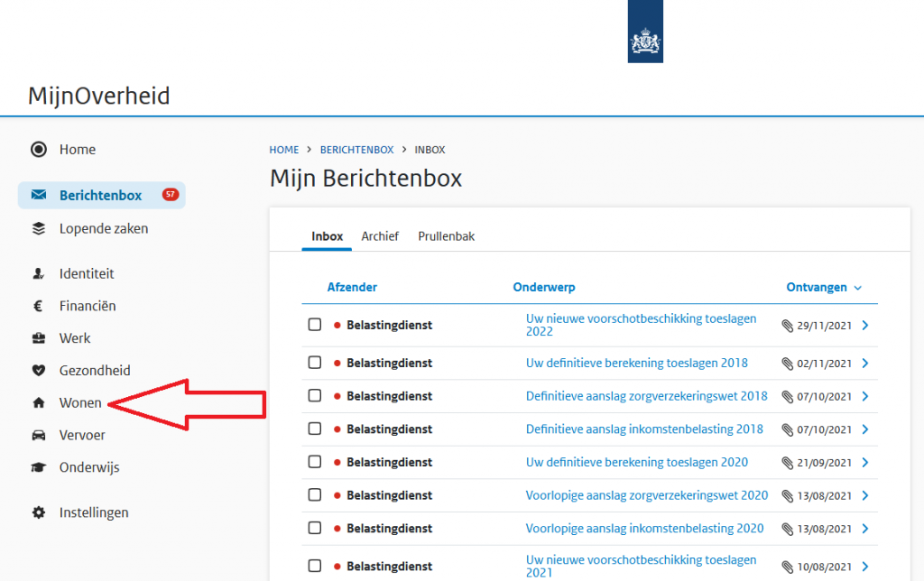Click paperclip on zorgverzekeringswet 2018 row
924x581 pixels.
click(x=787, y=397)
